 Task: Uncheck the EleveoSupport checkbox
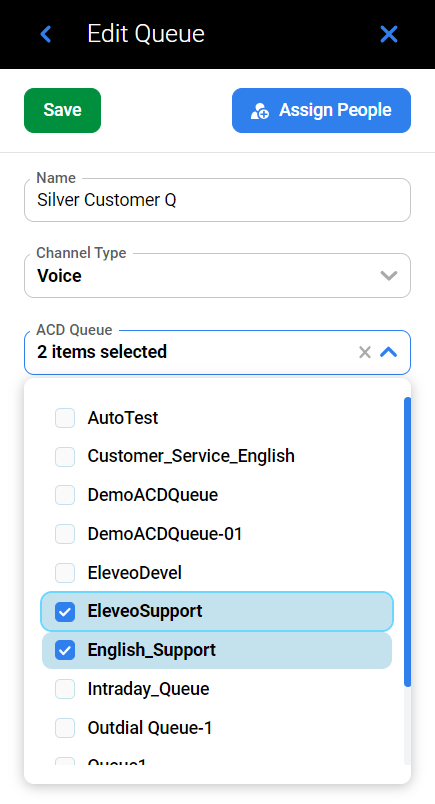click(x=65, y=611)
